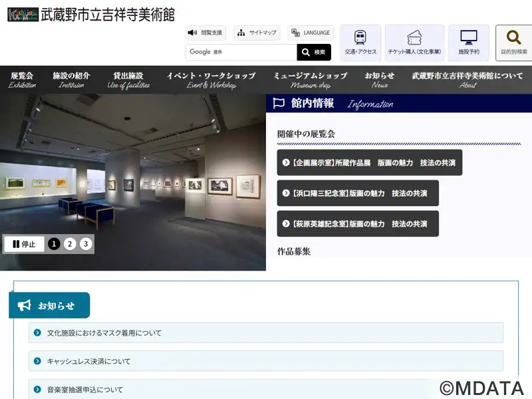Select slide 2 indicator
The height and width of the screenshot is (399, 532).
70,244
